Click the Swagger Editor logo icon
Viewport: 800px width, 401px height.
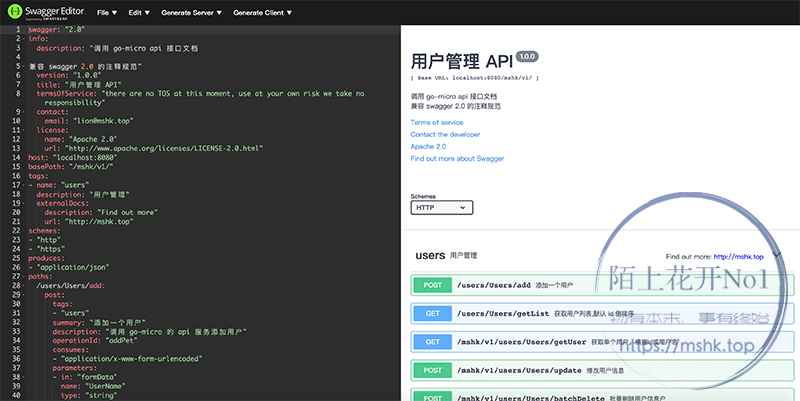[x=15, y=11]
